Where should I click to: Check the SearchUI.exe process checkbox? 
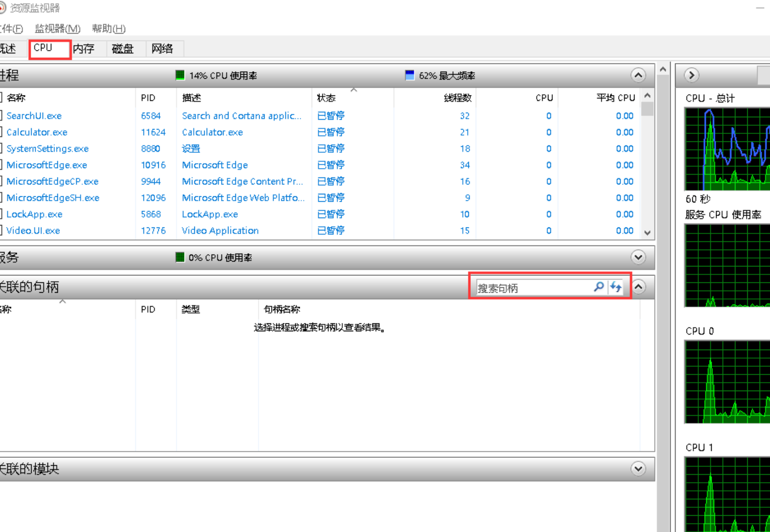coord(1,116)
